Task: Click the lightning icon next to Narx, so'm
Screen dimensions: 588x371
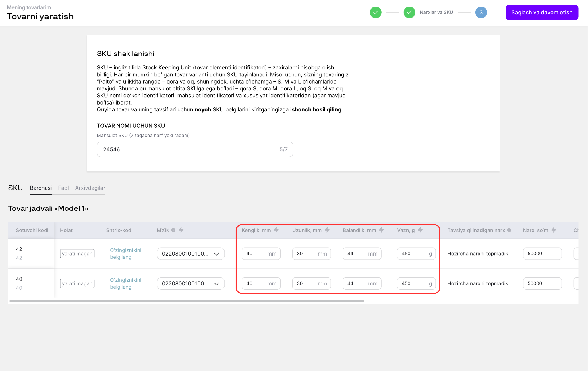Action: (554, 230)
